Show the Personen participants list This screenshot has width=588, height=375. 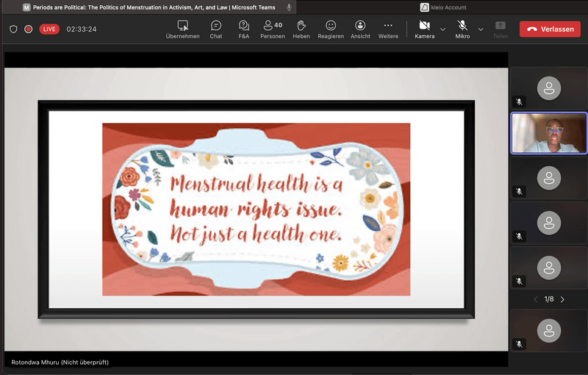pyautogui.click(x=272, y=29)
